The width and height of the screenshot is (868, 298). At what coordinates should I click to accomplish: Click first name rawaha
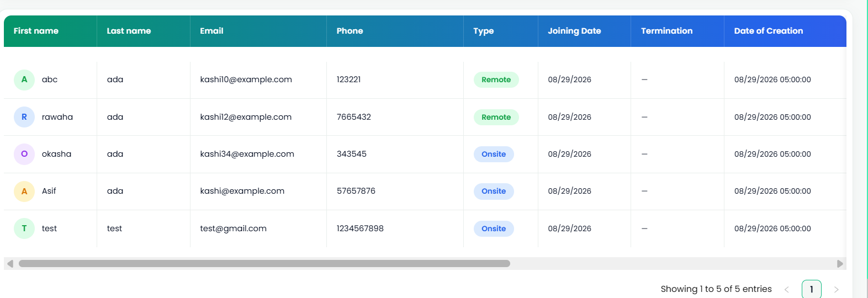pyautogui.click(x=57, y=117)
